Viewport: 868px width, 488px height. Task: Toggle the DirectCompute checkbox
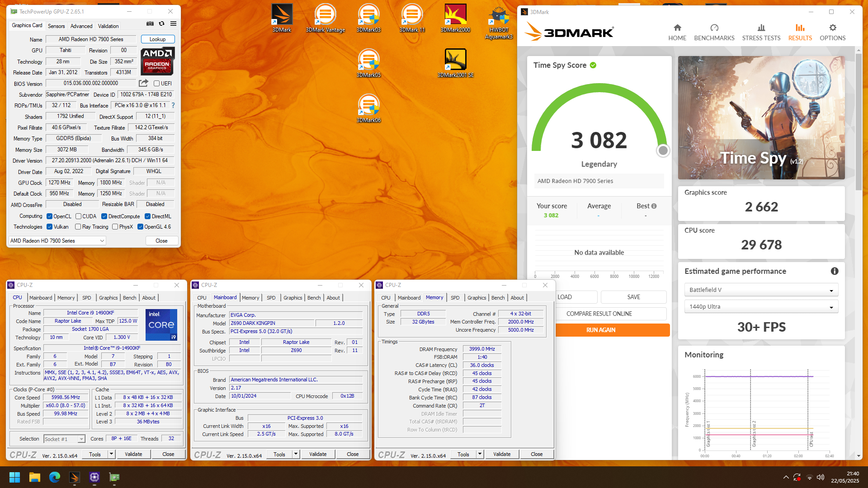point(104,216)
